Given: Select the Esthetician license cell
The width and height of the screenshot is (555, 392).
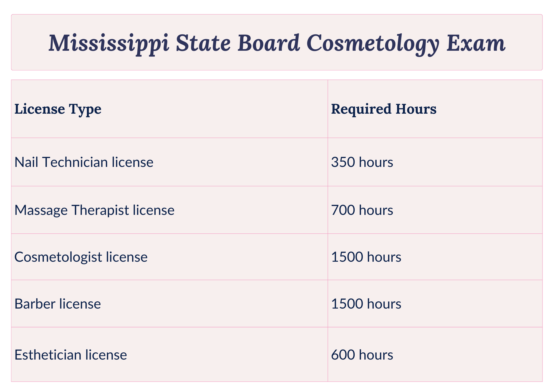Looking at the screenshot, I should [x=169, y=355].
